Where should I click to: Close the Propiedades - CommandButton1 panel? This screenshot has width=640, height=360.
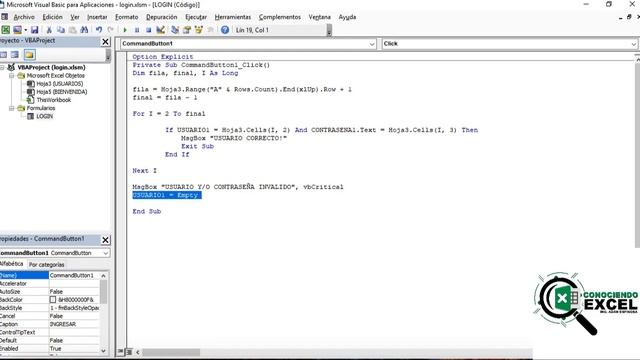coord(105,240)
